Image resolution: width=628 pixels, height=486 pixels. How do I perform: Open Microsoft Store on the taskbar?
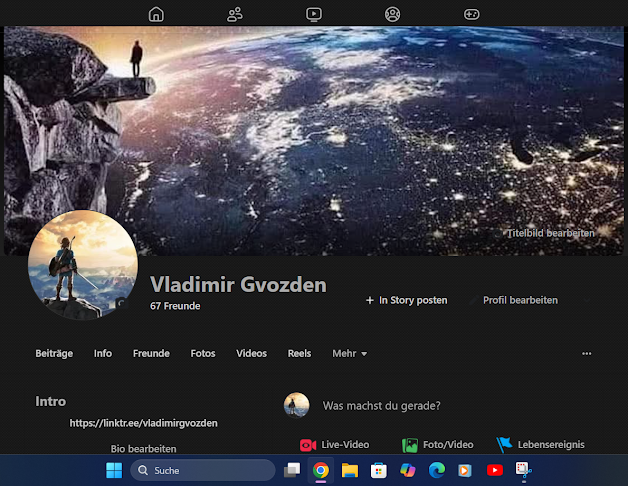378,470
